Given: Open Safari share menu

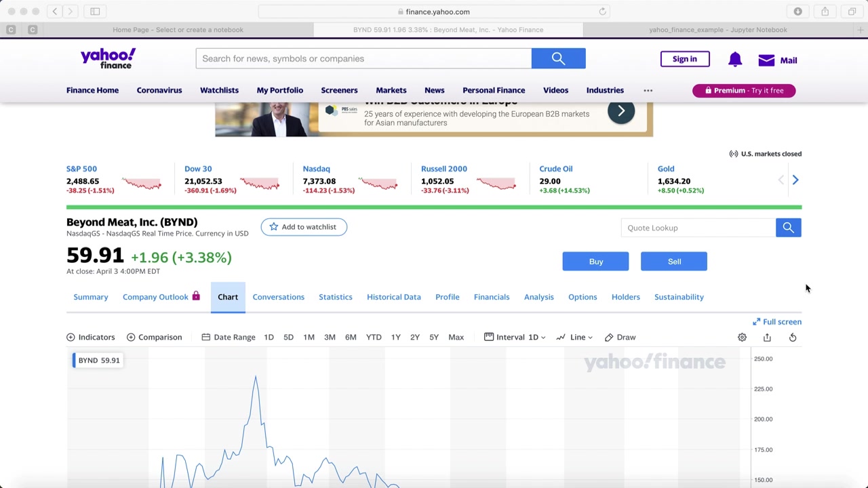Looking at the screenshot, I should coord(825,12).
